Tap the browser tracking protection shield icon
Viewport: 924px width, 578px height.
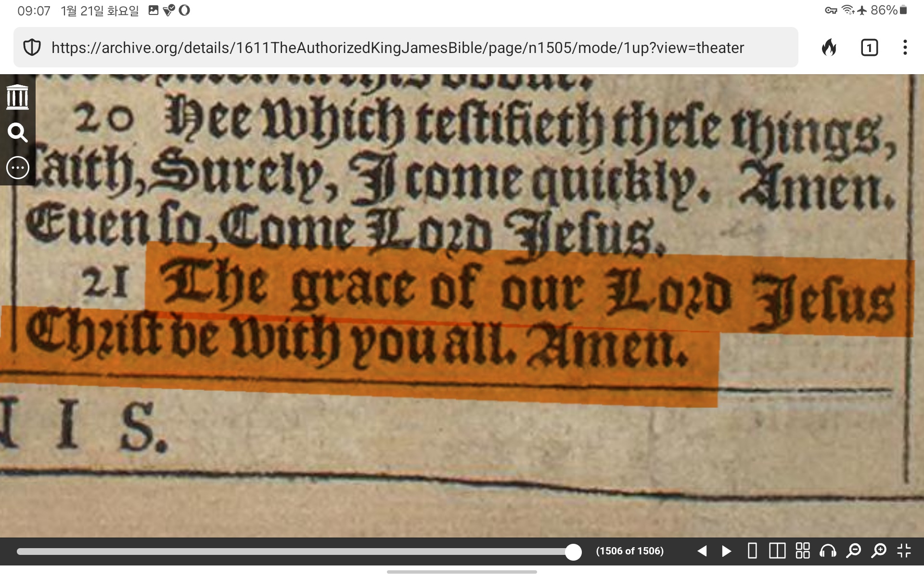point(32,48)
